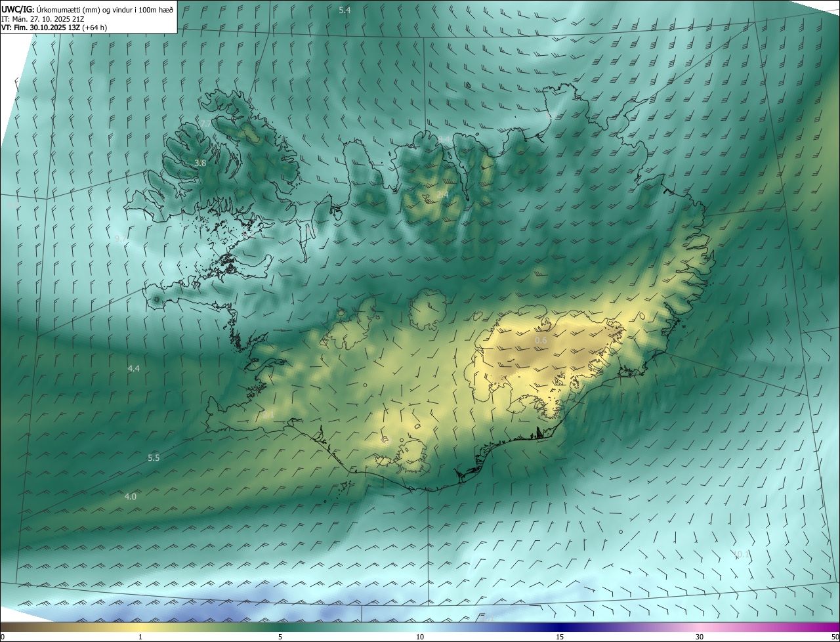Screen dimensions: 840x642
Task: Click the colorbar tick label 15
Action: coord(560,637)
